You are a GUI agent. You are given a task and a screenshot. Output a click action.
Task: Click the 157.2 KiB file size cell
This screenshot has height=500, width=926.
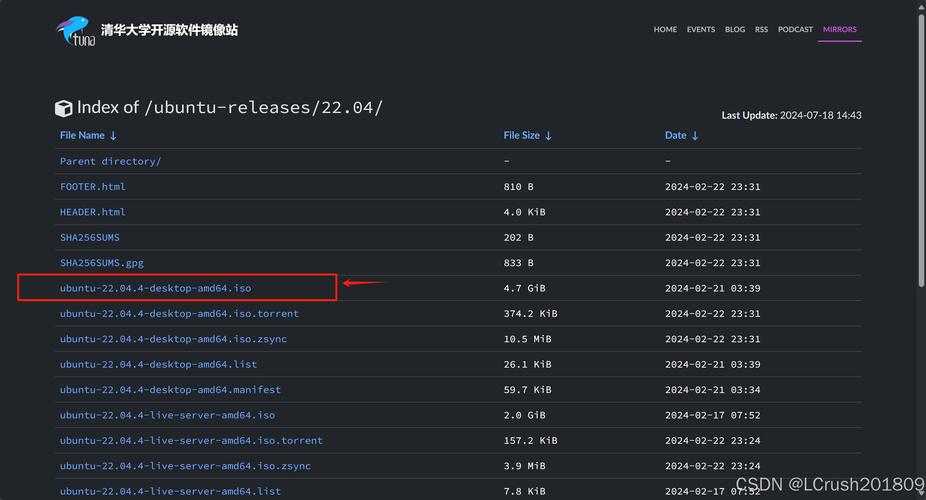tap(530, 440)
